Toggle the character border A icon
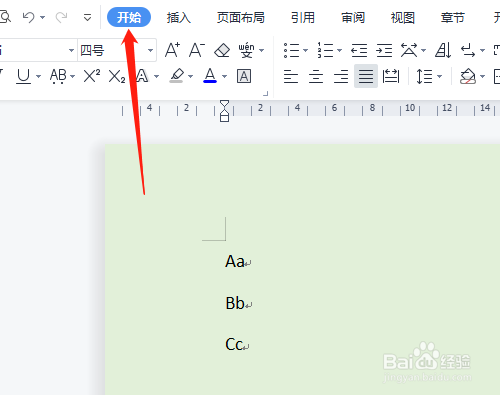 point(244,76)
